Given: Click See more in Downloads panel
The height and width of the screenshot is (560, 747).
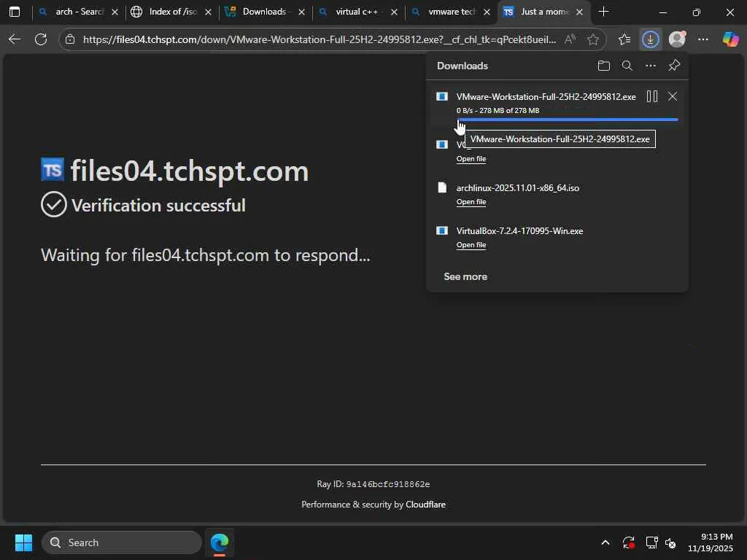Looking at the screenshot, I should coord(465,276).
